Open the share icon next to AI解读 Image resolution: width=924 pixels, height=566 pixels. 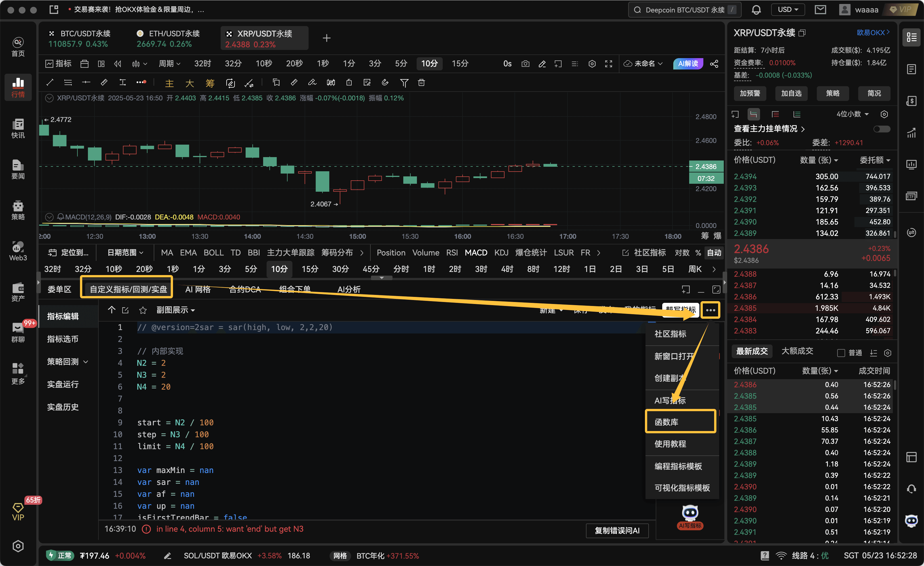714,64
